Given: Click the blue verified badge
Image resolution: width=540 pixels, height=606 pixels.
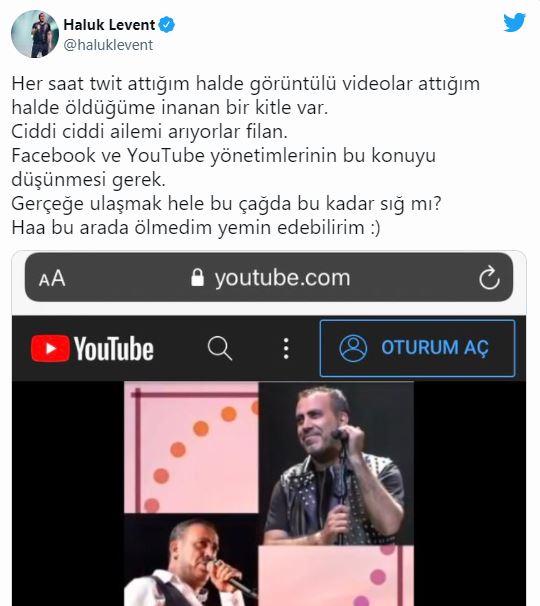Looking at the screenshot, I should tap(167, 25).
